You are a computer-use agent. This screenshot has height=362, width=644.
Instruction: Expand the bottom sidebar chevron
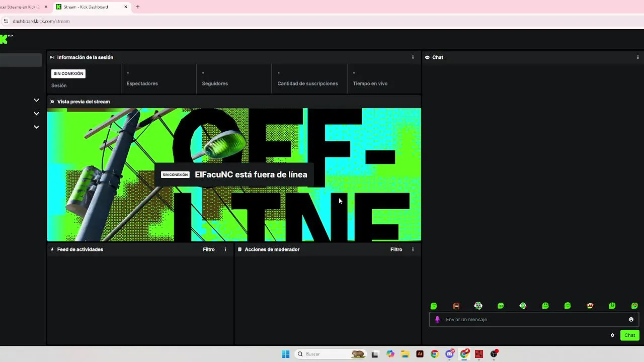click(36, 127)
